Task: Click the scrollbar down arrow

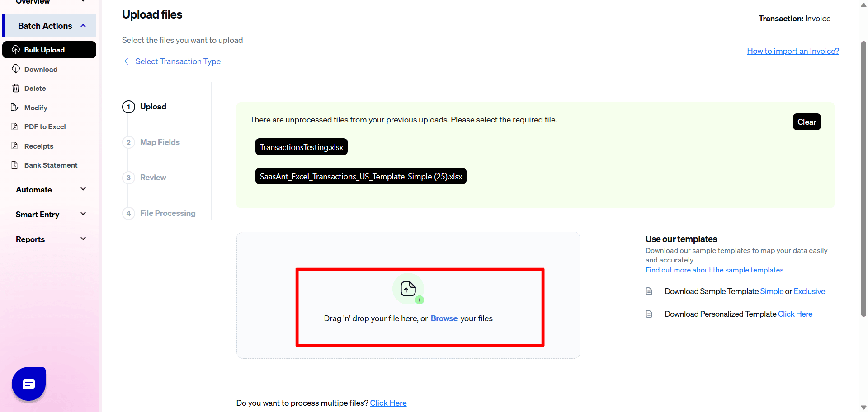Action: tap(863, 407)
